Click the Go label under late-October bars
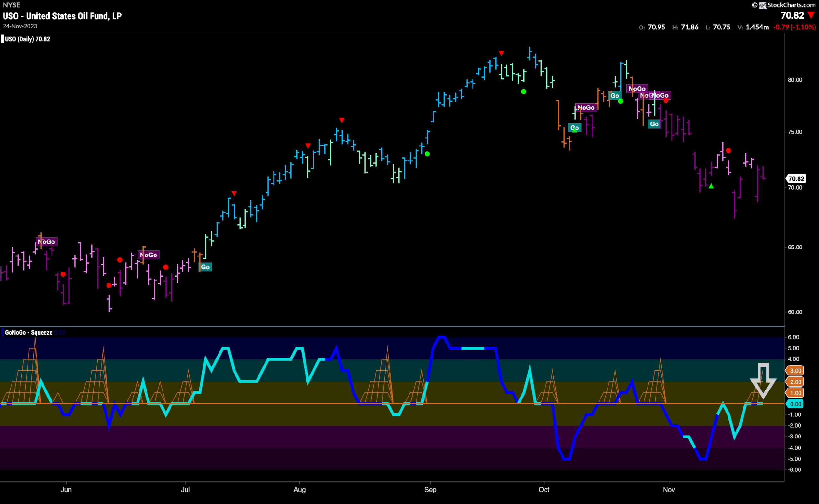This screenshot has height=504, width=819. tap(654, 124)
